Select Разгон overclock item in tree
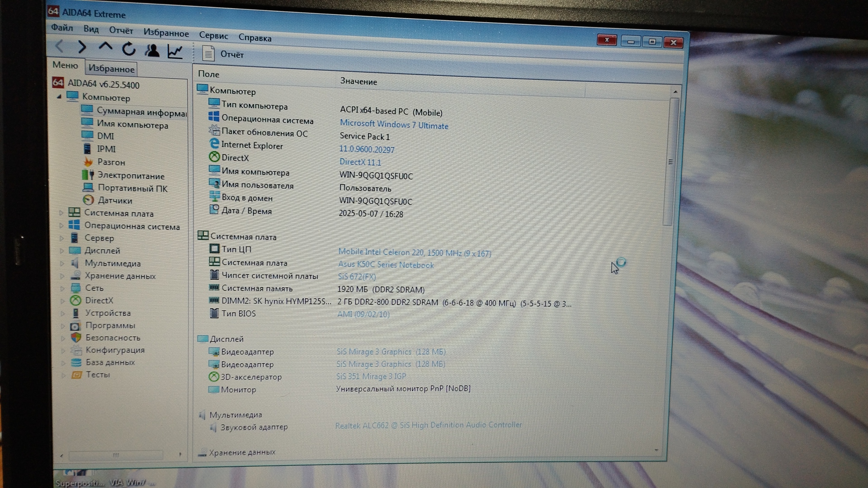868x488 pixels. point(111,162)
